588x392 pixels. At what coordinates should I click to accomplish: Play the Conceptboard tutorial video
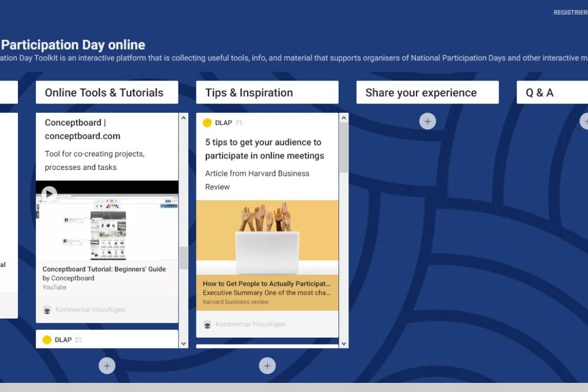point(48,193)
